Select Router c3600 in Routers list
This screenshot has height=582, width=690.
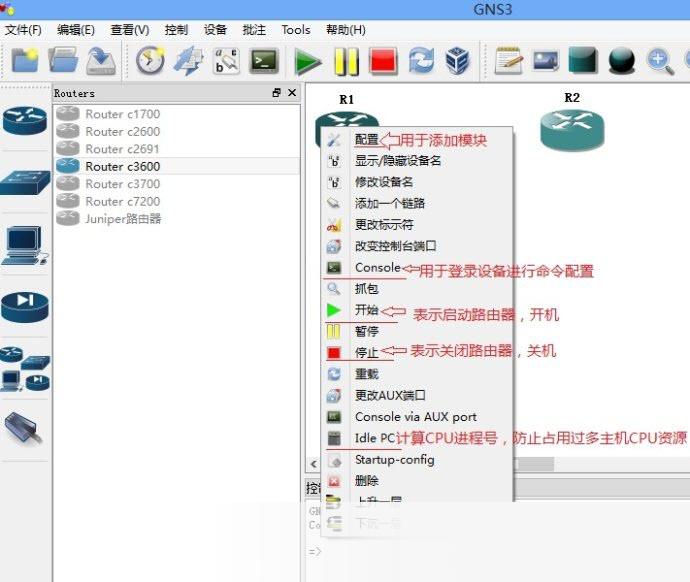tap(176, 166)
